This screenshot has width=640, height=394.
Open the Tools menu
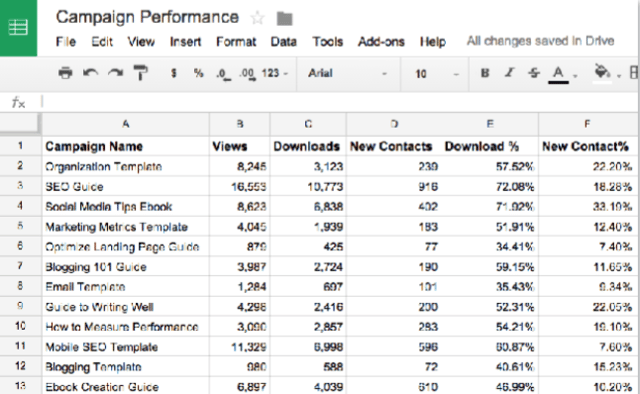pyautogui.click(x=328, y=42)
